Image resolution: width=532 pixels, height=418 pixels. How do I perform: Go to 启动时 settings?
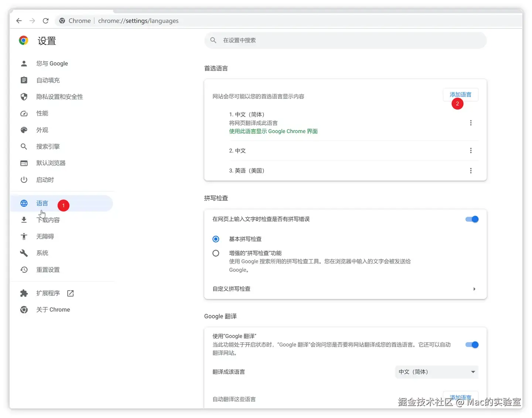(x=45, y=180)
